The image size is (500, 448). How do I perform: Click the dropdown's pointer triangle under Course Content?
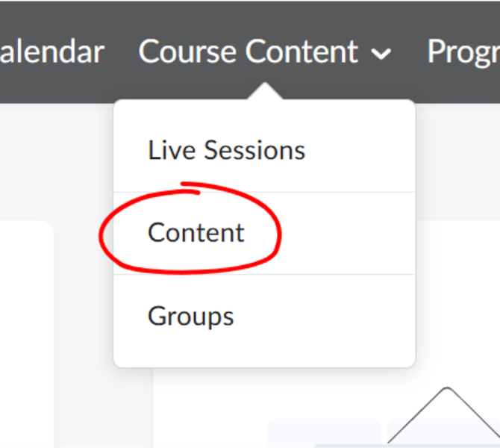[x=265, y=91]
